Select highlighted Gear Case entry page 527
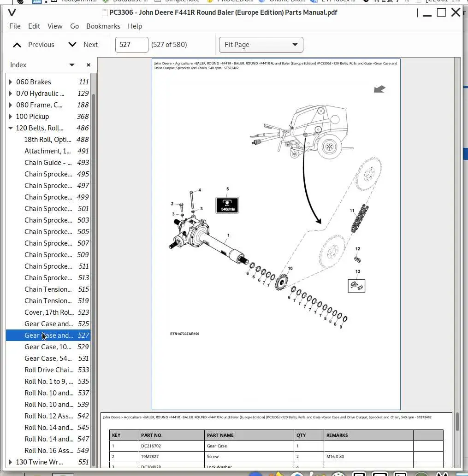 [x=48, y=335]
